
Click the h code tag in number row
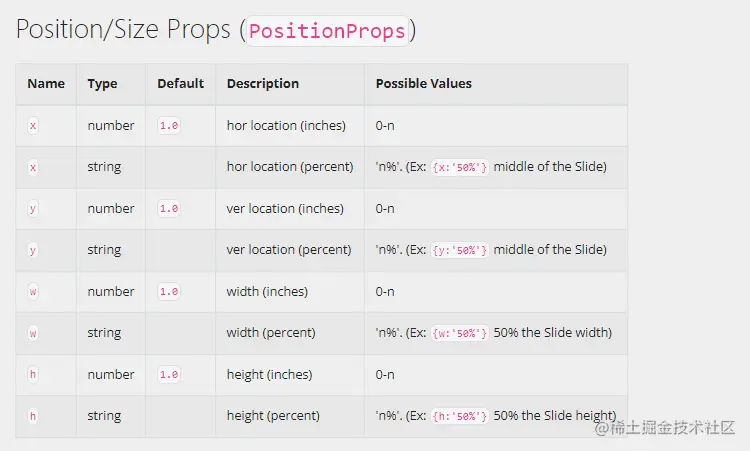[x=33, y=374]
